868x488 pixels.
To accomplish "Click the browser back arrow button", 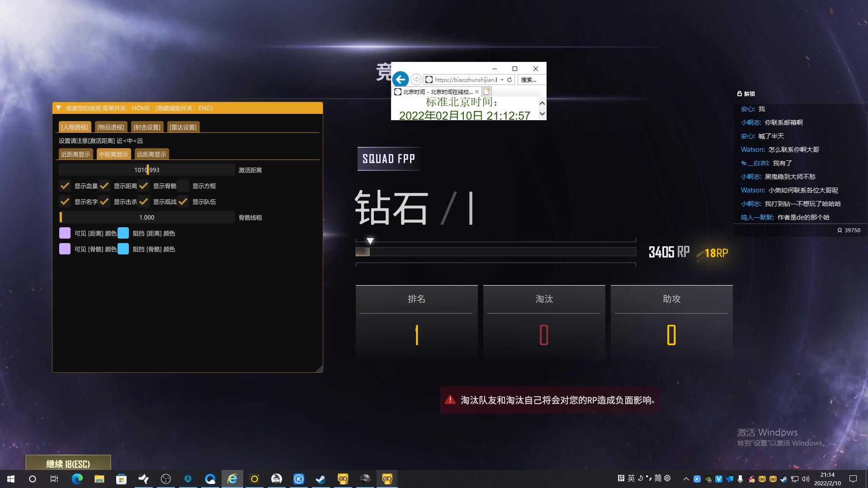I will tap(400, 80).
